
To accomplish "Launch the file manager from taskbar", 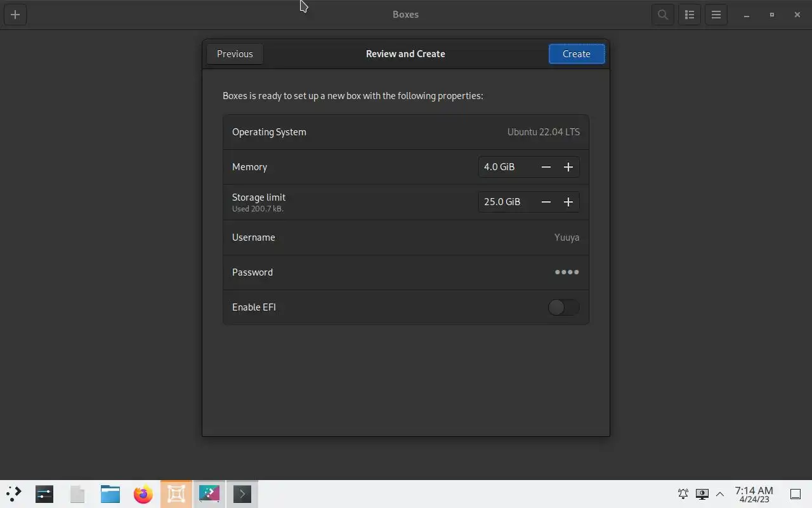I will [x=110, y=494].
